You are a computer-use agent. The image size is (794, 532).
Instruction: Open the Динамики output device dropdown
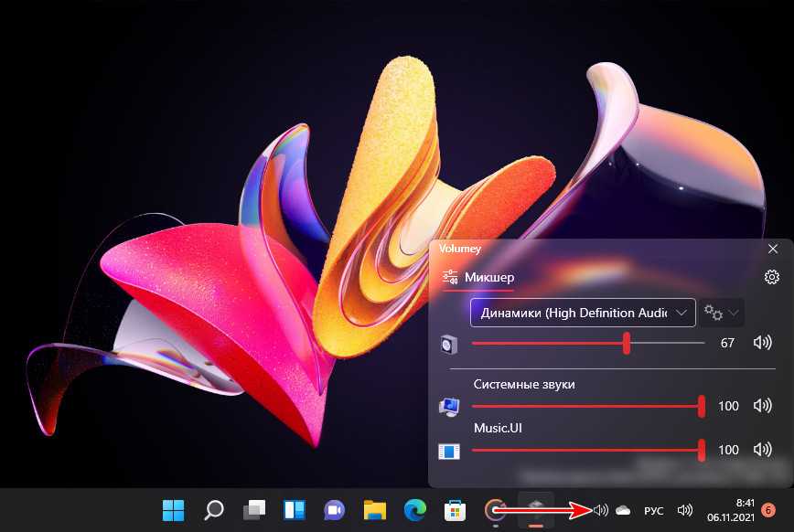point(583,313)
